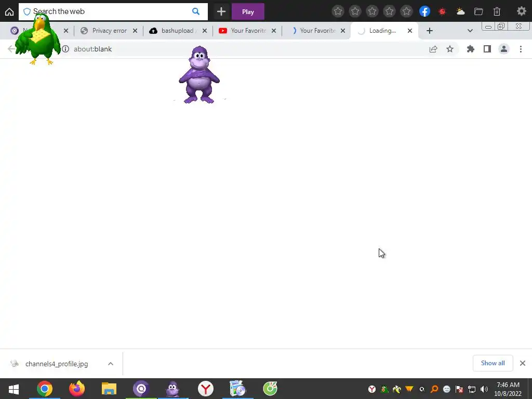Open the Windows Start menu
The image size is (532, 399).
click(x=14, y=389)
